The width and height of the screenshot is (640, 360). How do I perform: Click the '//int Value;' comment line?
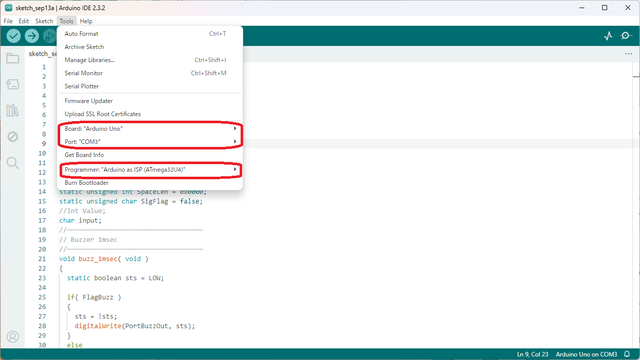82,211
